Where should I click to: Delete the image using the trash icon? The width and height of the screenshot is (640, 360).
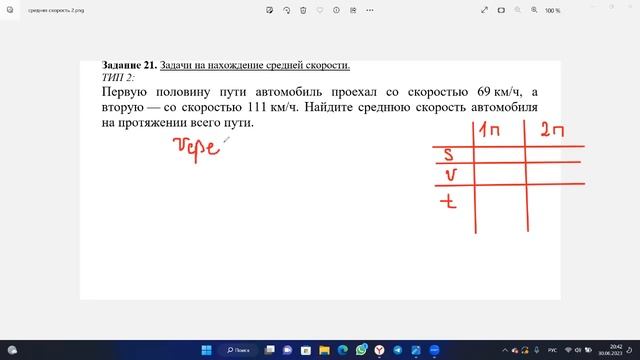point(303,10)
